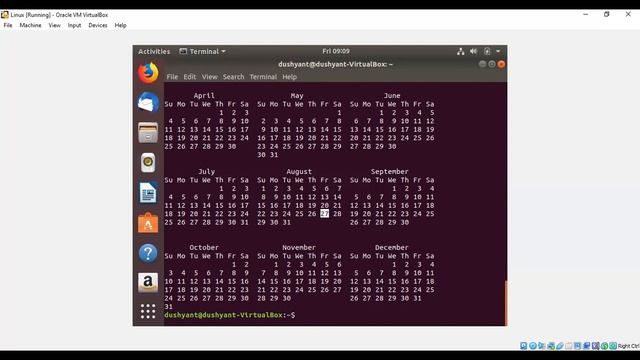640x360 pixels.
Task: Click the volume speaker icon in top bar
Action: coord(473,51)
